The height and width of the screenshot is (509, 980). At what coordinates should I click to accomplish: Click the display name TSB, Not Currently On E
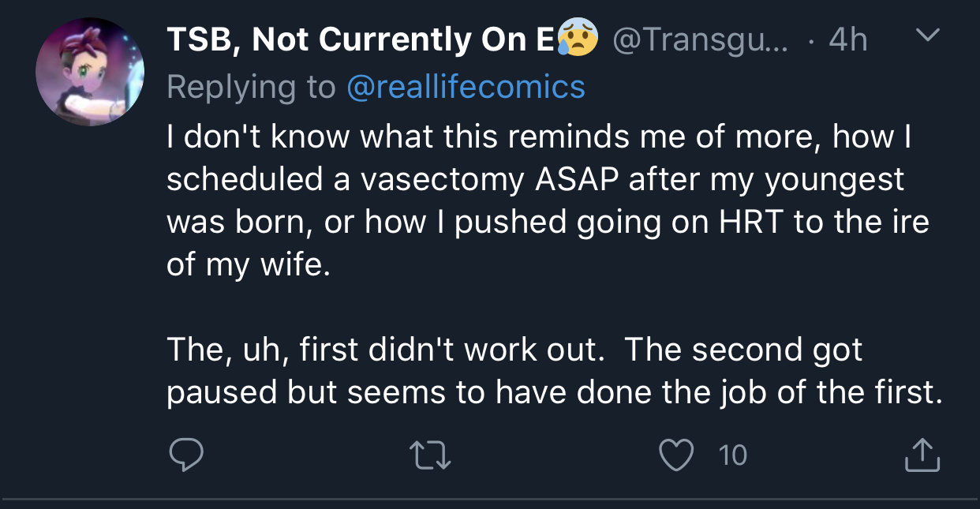361,39
